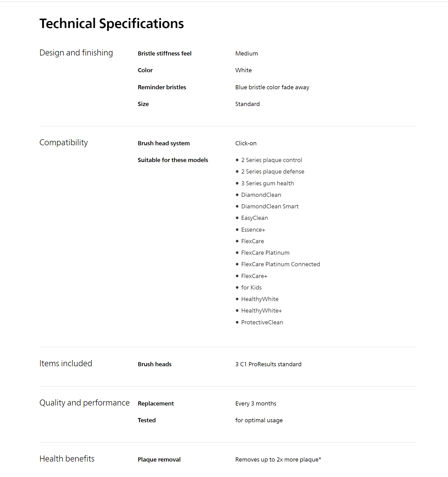
Task: Click FlexCare Platinum Connected in the list
Action: [280, 264]
